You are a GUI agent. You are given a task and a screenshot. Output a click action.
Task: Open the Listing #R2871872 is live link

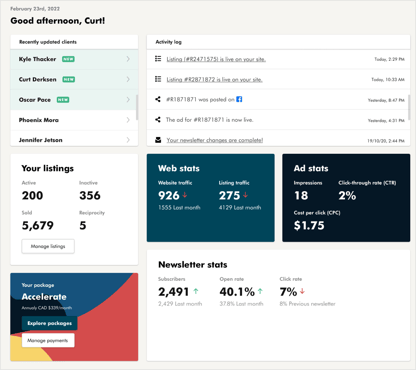point(214,80)
